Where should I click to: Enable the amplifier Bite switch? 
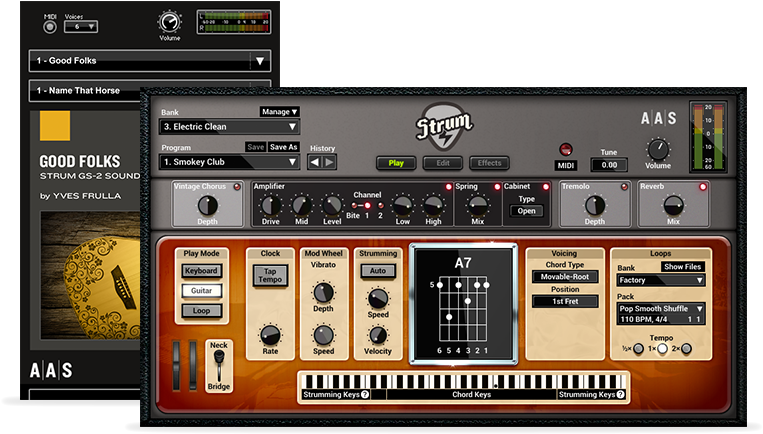click(354, 205)
